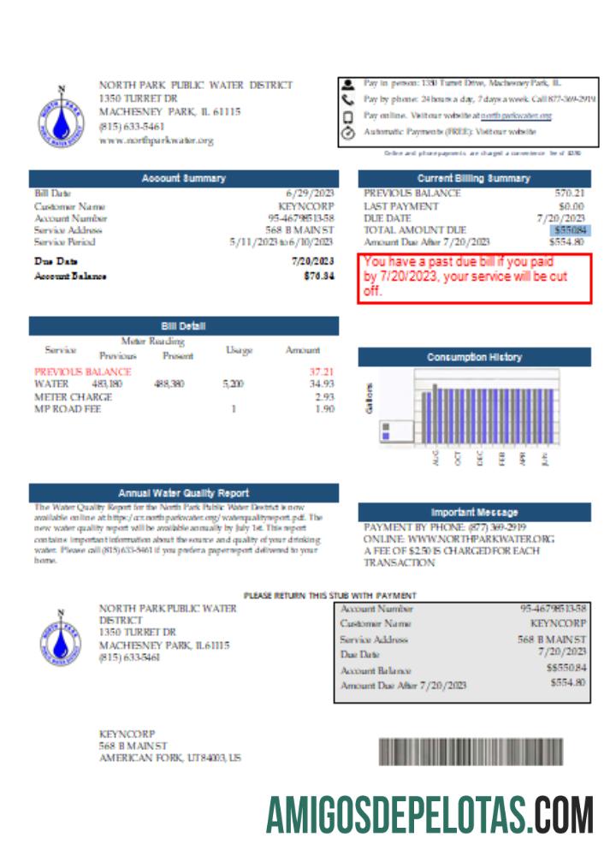Click the red past due warning box
Viewport: 616px width, 856px height.
474,278
